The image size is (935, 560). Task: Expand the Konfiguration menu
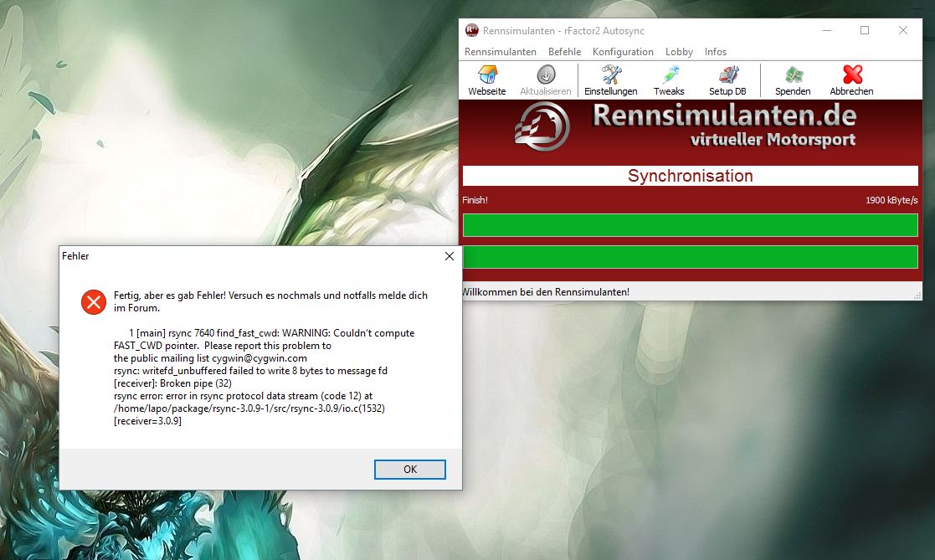623,52
